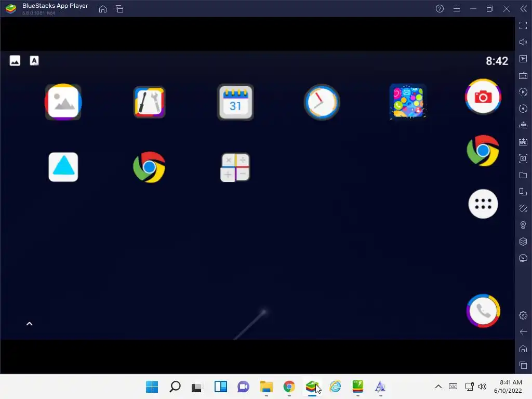Launch the Camera app in the dock
The image size is (532, 399).
[483, 97]
